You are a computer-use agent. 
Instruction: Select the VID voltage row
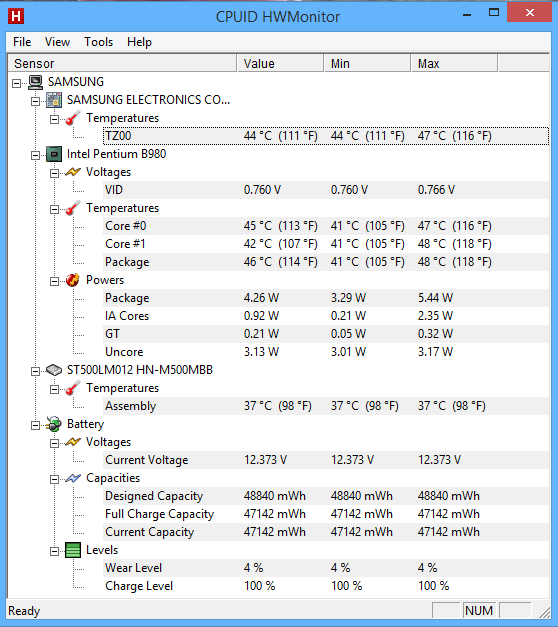pos(326,190)
